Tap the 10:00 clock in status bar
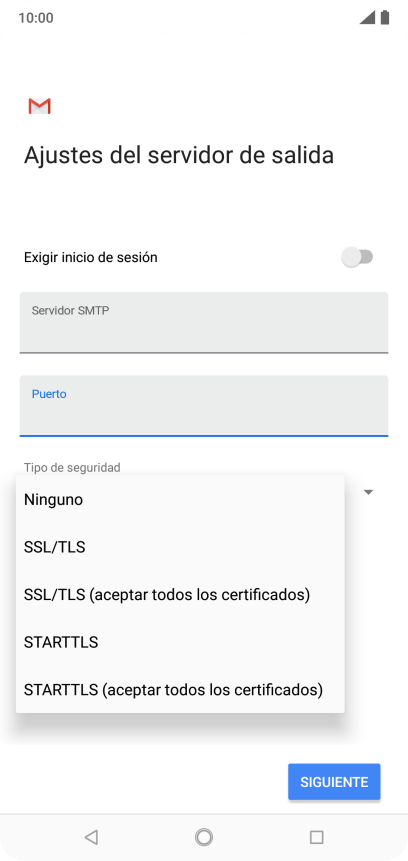The height and width of the screenshot is (861, 408). click(36, 18)
